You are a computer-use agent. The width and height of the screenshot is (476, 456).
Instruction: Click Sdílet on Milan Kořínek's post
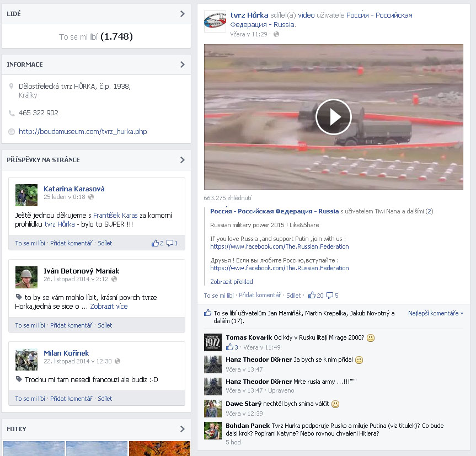coord(105,399)
